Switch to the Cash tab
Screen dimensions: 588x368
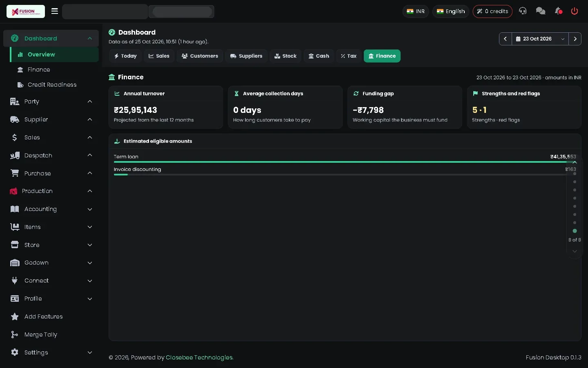click(x=319, y=56)
